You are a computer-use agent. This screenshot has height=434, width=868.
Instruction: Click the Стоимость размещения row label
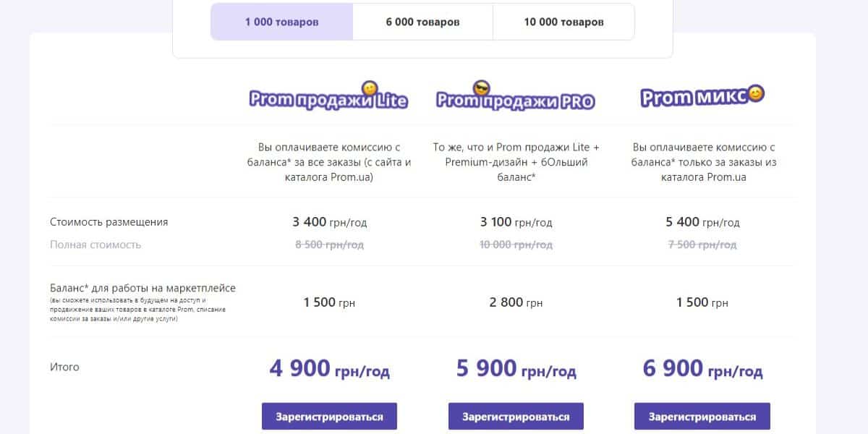coord(109,222)
